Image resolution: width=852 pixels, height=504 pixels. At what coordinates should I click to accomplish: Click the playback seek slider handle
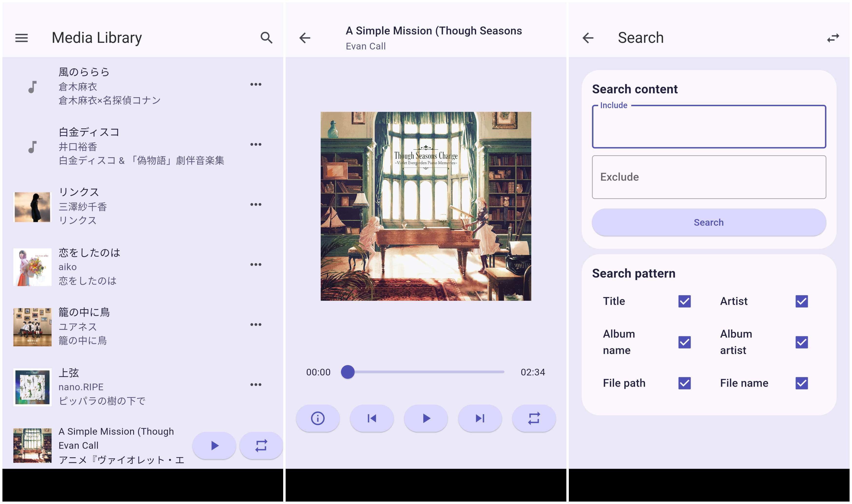pos(348,372)
